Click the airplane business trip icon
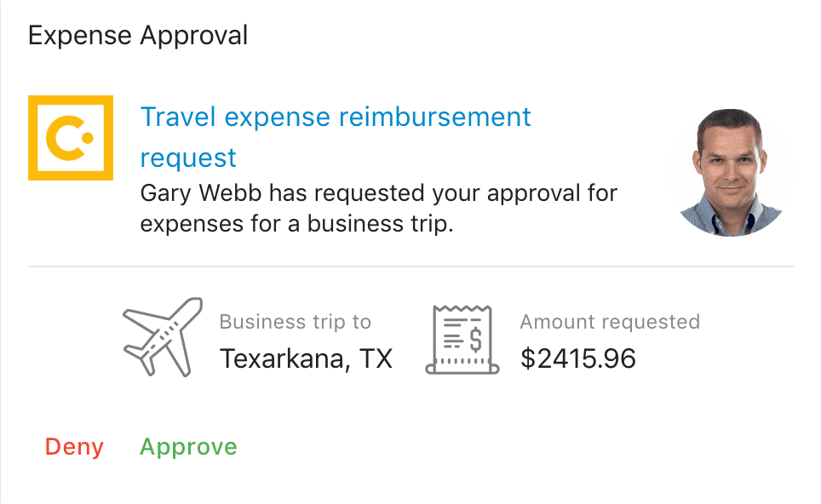 click(x=163, y=336)
